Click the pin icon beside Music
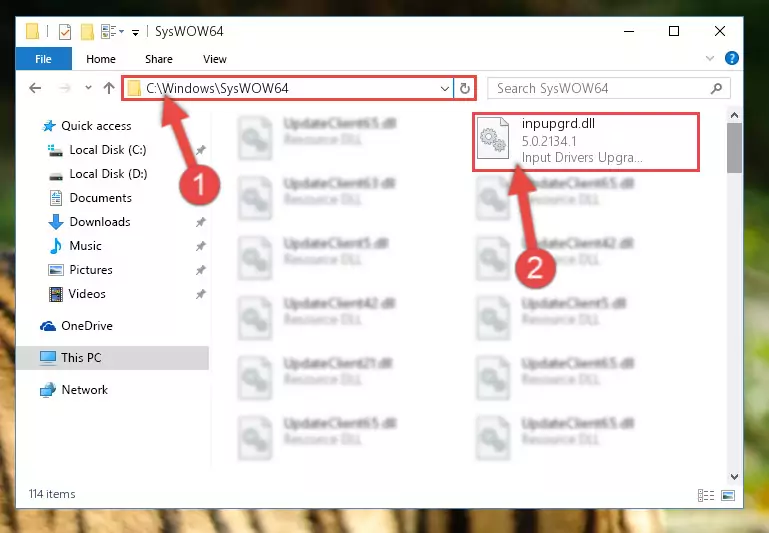 [201, 246]
